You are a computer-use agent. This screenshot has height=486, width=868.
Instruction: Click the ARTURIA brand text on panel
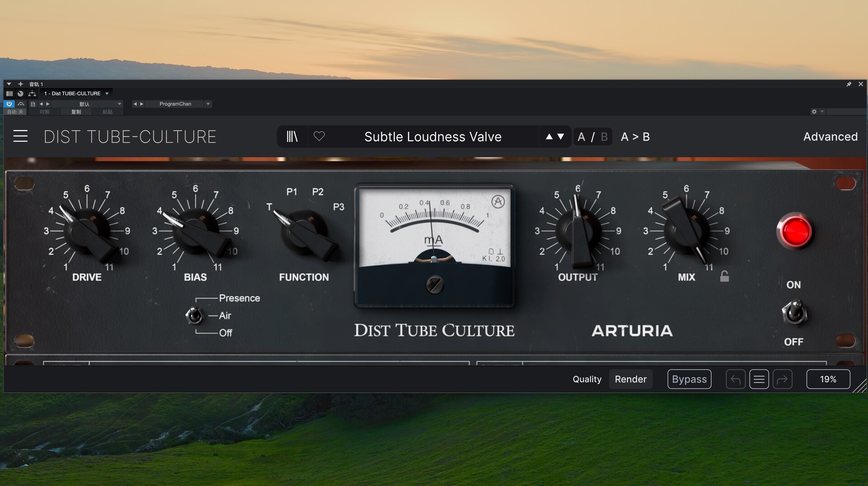(x=632, y=331)
